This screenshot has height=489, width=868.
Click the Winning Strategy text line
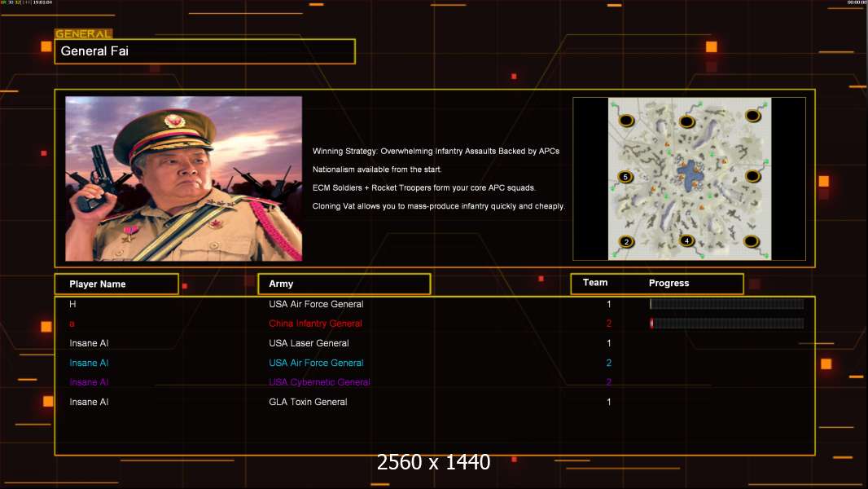click(436, 152)
